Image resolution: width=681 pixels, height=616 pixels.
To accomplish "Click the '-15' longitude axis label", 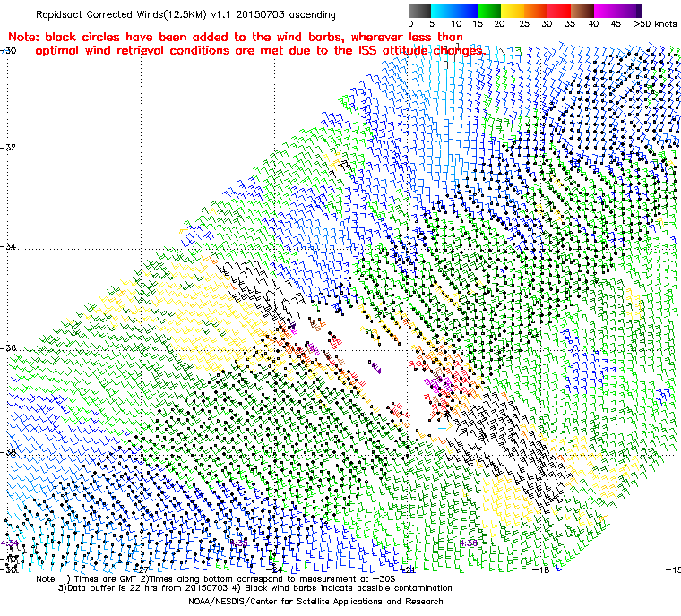I will [x=673, y=569].
